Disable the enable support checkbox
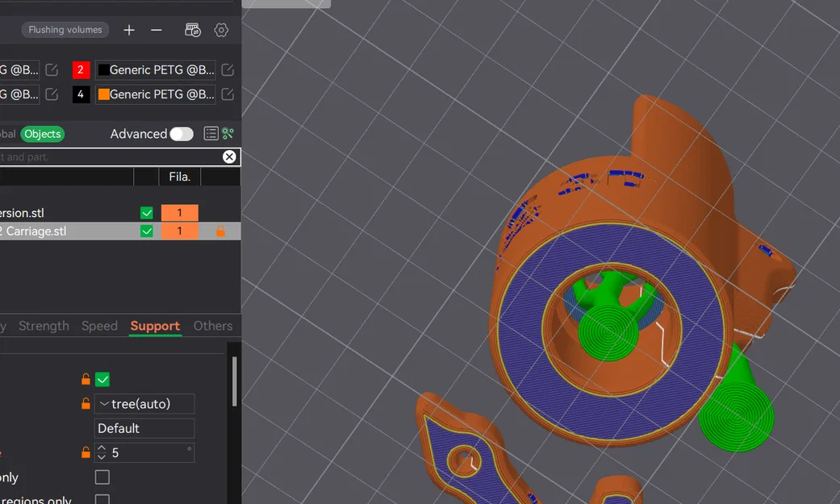Image resolution: width=840 pixels, height=504 pixels. [102, 380]
